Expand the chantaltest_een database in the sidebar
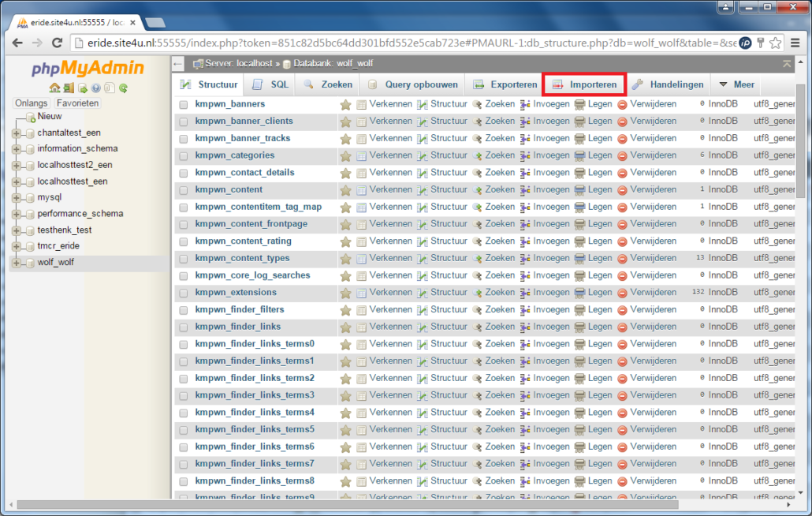This screenshot has height=516, width=812. 17,132
